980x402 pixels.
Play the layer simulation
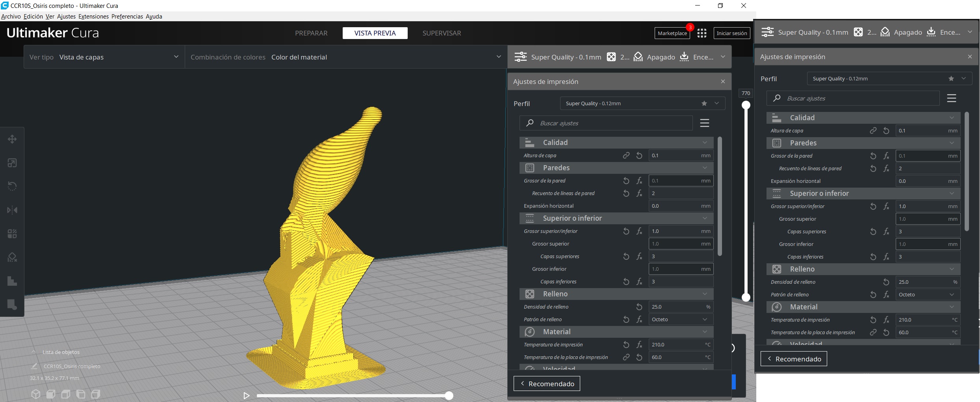(x=247, y=395)
